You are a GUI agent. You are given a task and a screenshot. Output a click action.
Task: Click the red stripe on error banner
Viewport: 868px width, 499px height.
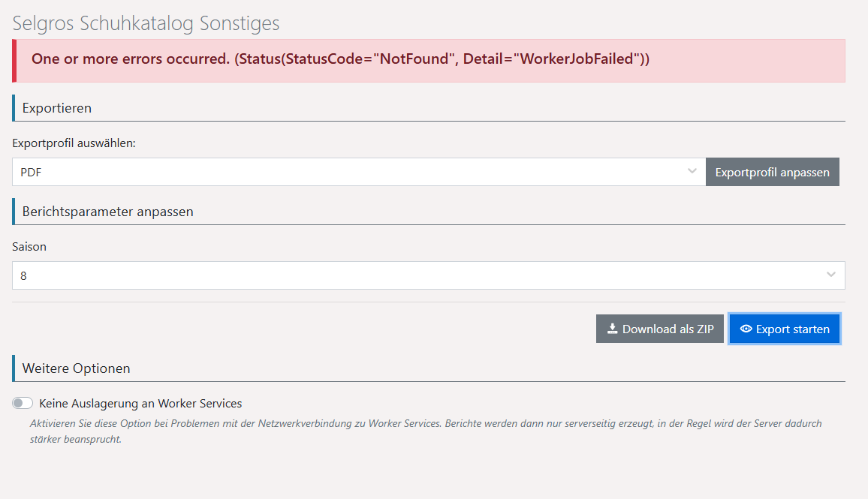click(x=14, y=61)
